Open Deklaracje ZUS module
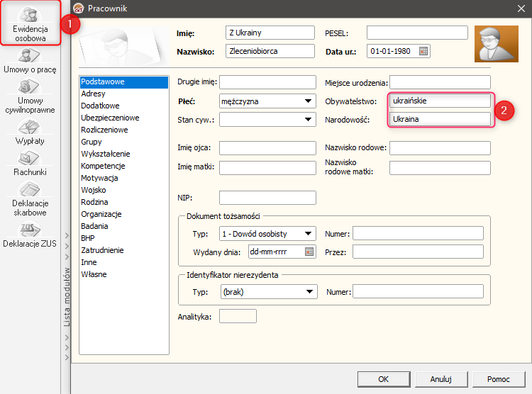Screen dimensions: 532x394 pos(29,237)
